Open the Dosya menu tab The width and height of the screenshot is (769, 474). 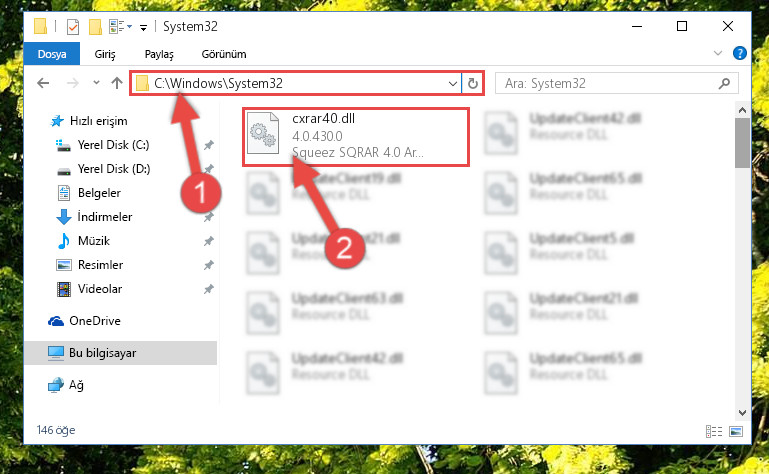pos(52,54)
